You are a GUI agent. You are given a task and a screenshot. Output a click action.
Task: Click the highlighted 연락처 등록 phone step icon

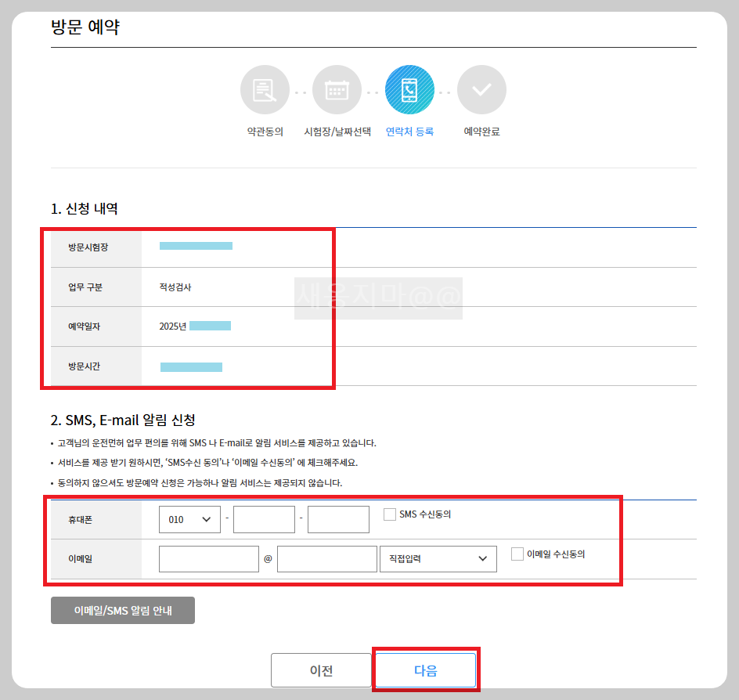pos(409,89)
